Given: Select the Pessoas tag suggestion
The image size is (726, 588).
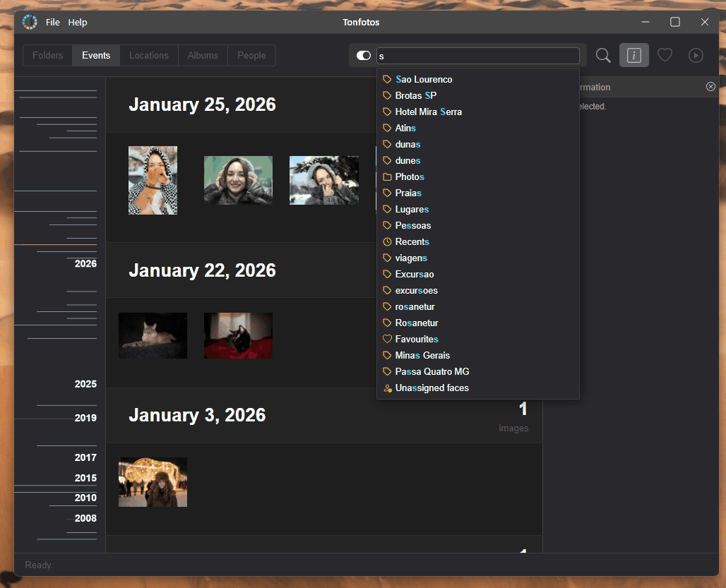Looking at the screenshot, I should click(478, 225).
